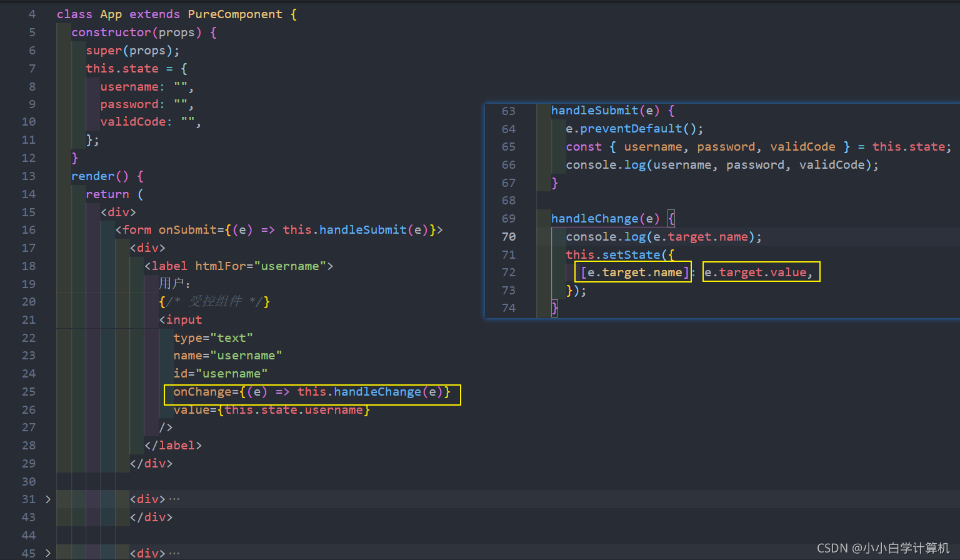Click 'e.preventDefault();' statement
The height and width of the screenshot is (560, 960).
click(634, 129)
